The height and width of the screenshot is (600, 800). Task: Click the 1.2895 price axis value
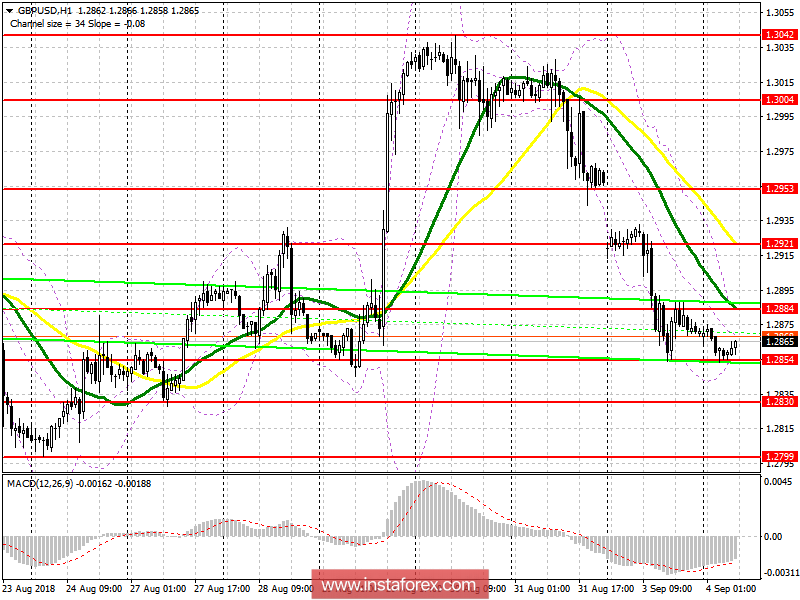[x=781, y=290]
